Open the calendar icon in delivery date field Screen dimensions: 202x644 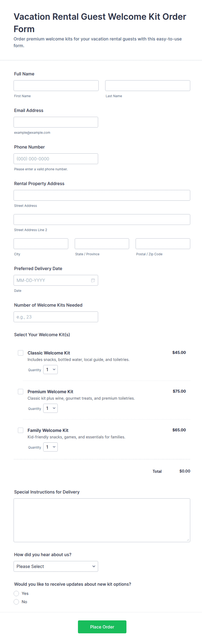[93, 280]
